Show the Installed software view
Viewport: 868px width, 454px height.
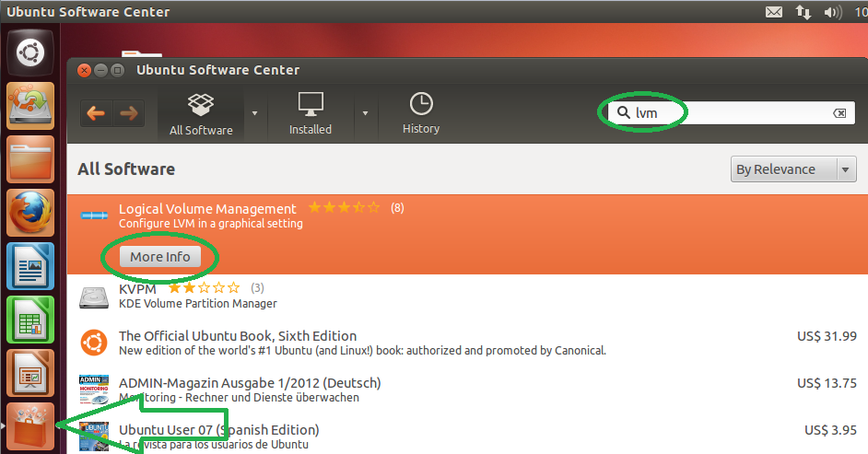pos(311,114)
